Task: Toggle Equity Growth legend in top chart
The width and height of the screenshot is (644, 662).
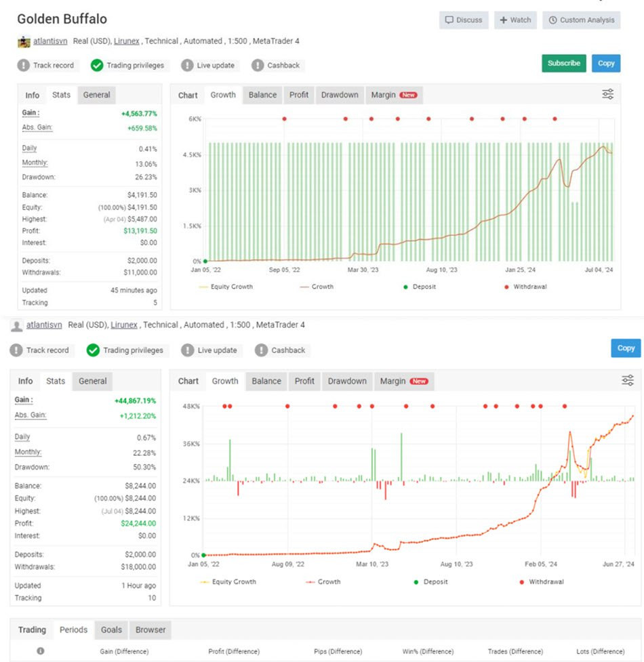Action: pos(226,287)
